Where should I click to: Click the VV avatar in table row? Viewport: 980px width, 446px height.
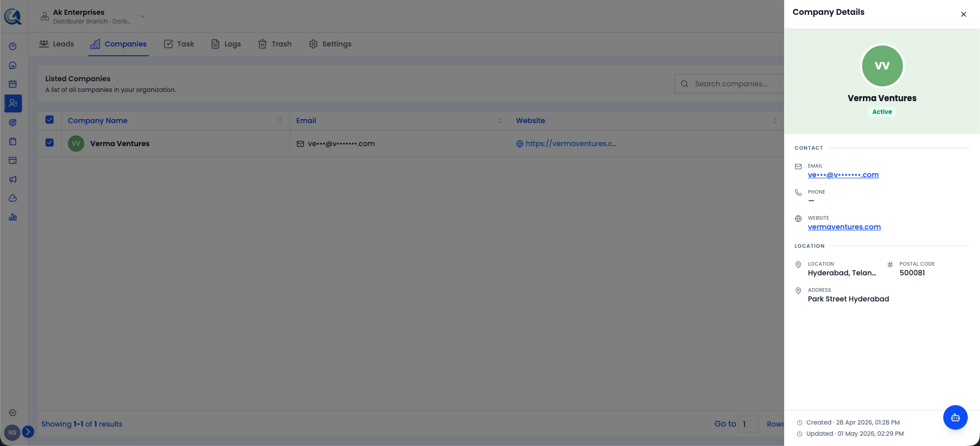(x=76, y=144)
